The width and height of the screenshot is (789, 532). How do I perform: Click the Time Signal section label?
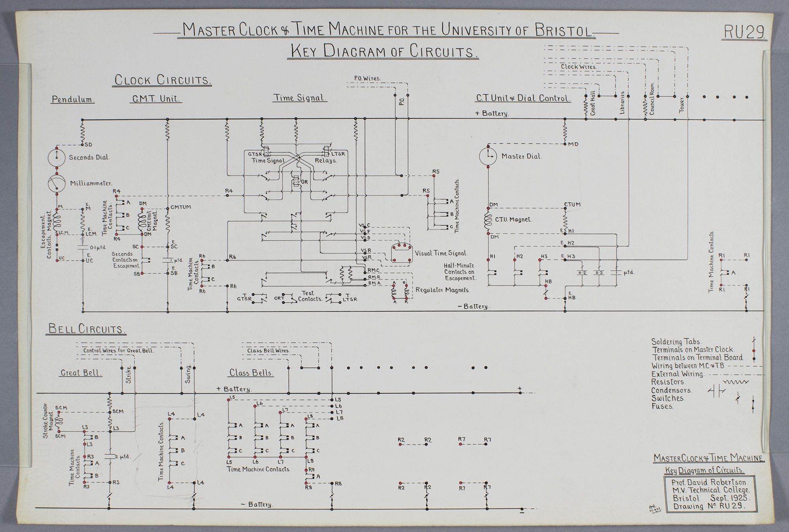pyautogui.click(x=300, y=98)
